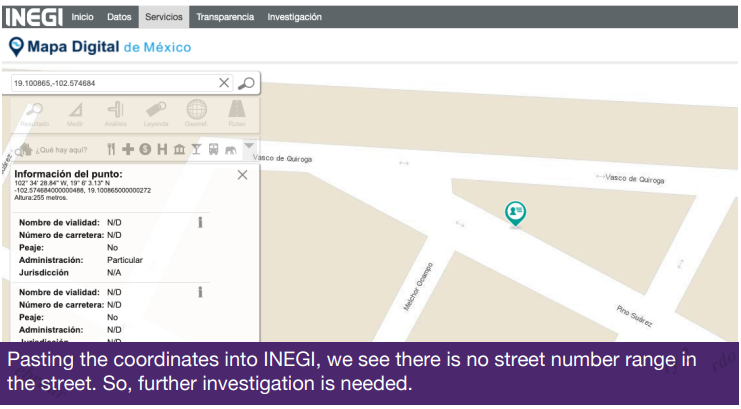Click the Melchor Ocampo street label
Screen dimensions: 741x409
418,287
